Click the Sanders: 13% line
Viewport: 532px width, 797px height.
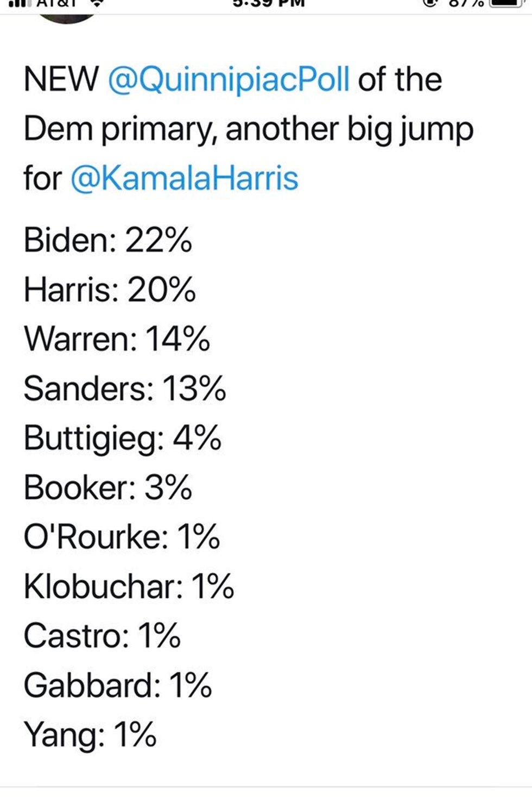(x=125, y=388)
